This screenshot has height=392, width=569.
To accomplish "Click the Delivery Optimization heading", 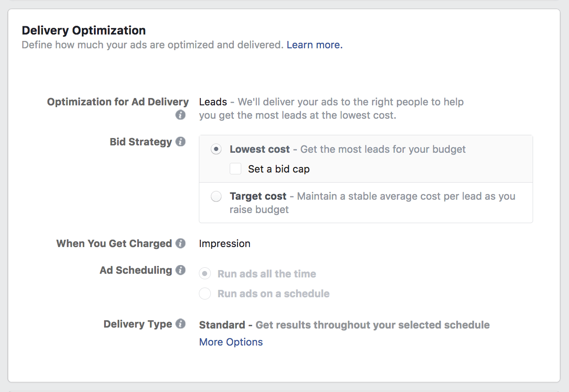I will [84, 30].
